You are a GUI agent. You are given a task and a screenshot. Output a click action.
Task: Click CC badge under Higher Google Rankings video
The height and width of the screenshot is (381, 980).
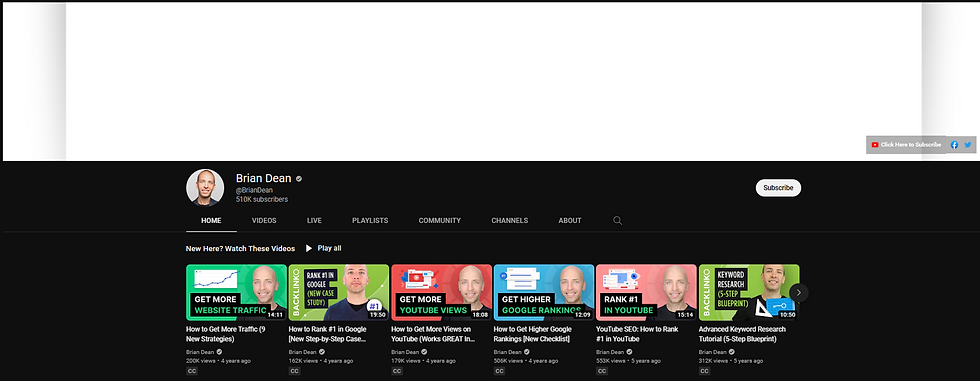499,371
